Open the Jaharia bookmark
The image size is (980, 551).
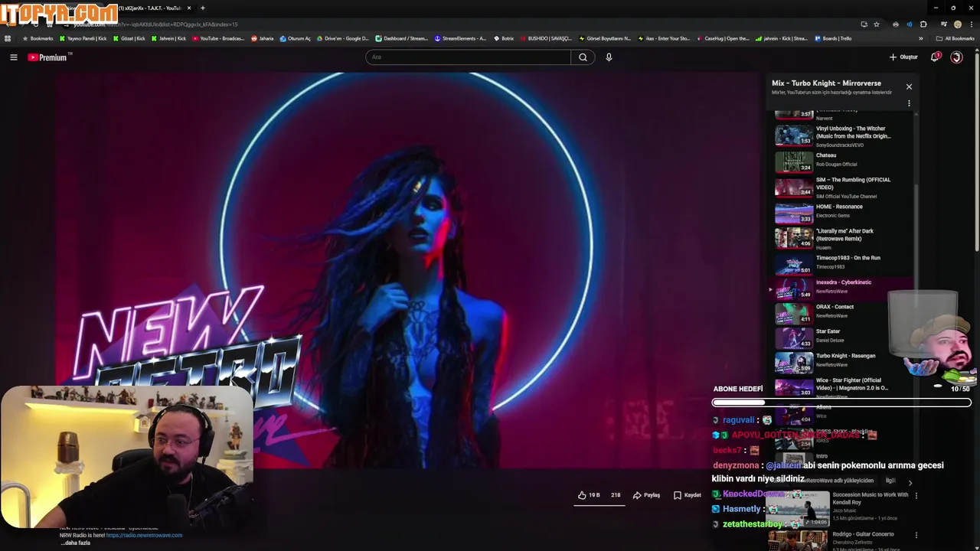pyautogui.click(x=262, y=38)
